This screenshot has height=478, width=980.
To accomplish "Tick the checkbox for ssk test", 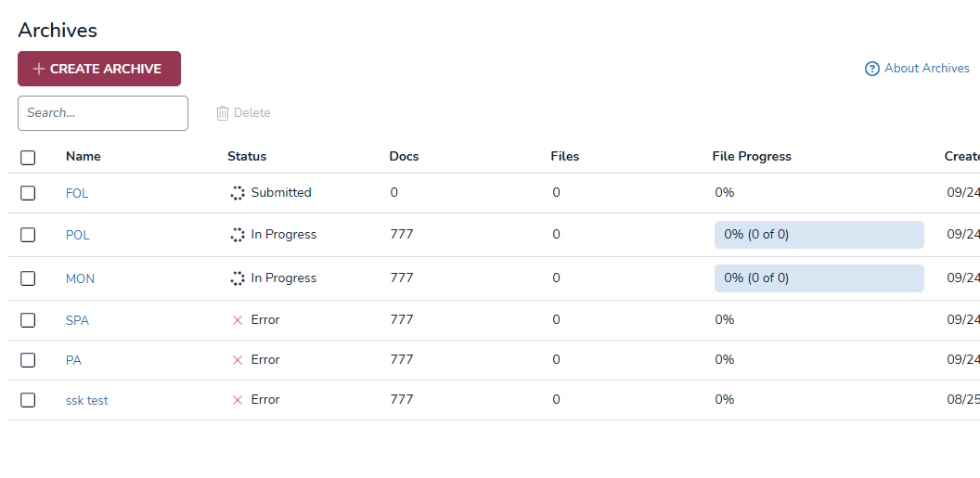I will [28, 400].
